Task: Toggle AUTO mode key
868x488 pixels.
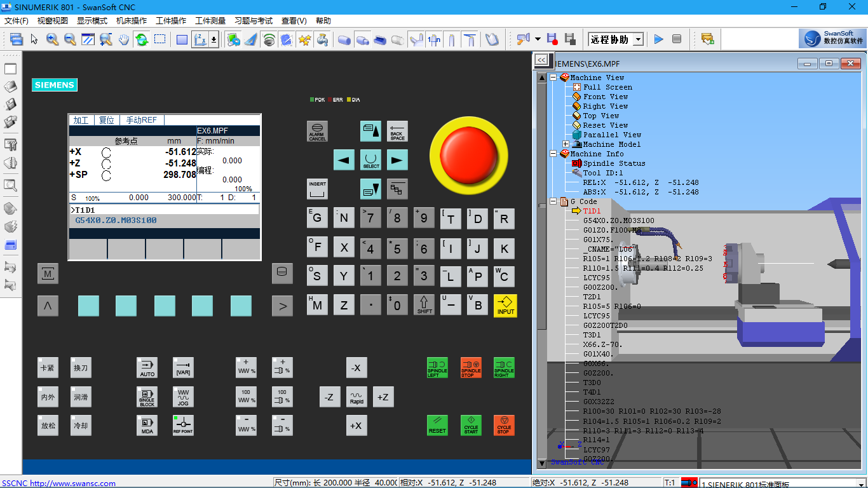Action: click(x=147, y=367)
